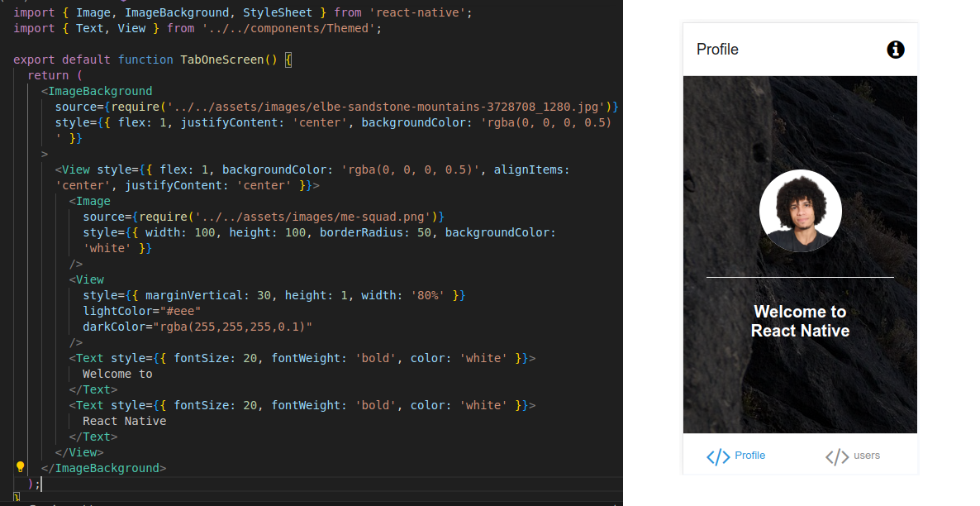
Task: Click the sandstone mountains jpg path string
Action: [x=386, y=107]
